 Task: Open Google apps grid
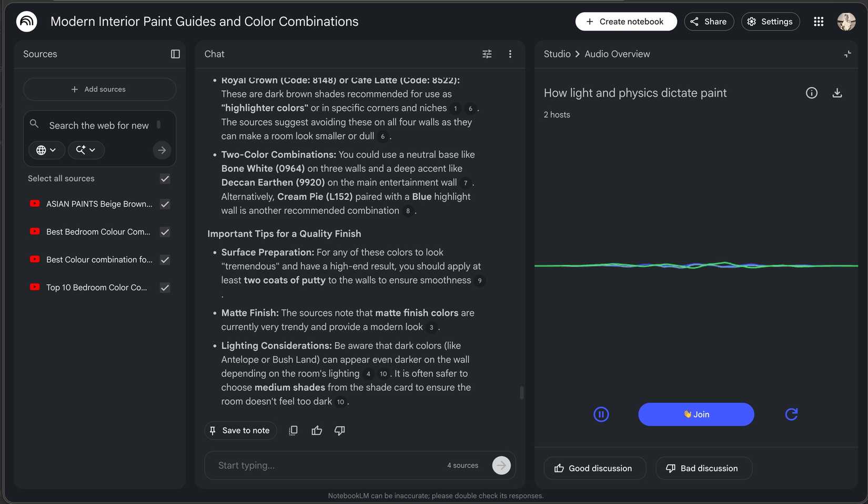(819, 22)
